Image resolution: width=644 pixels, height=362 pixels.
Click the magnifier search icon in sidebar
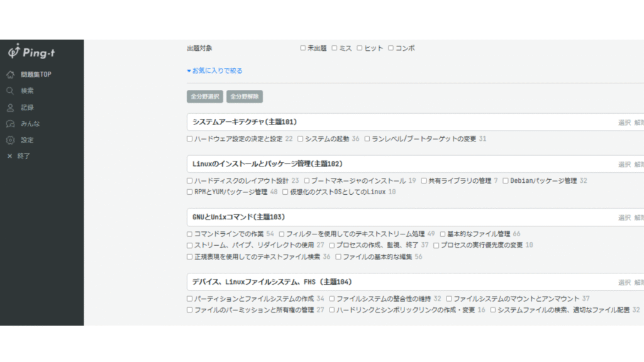(10, 90)
